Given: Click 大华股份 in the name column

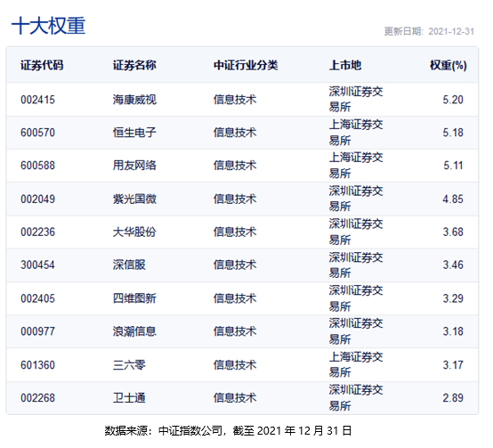Looking at the screenshot, I should (x=134, y=232).
